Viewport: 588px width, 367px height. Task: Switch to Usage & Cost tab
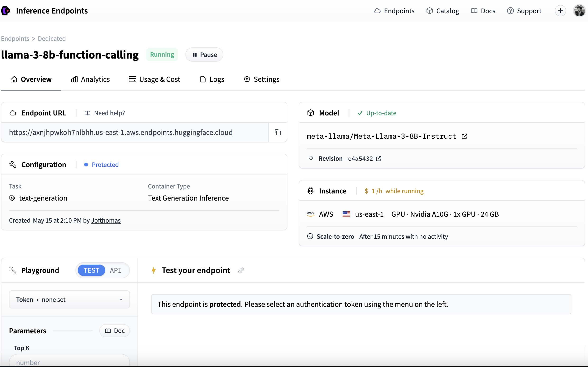(154, 79)
